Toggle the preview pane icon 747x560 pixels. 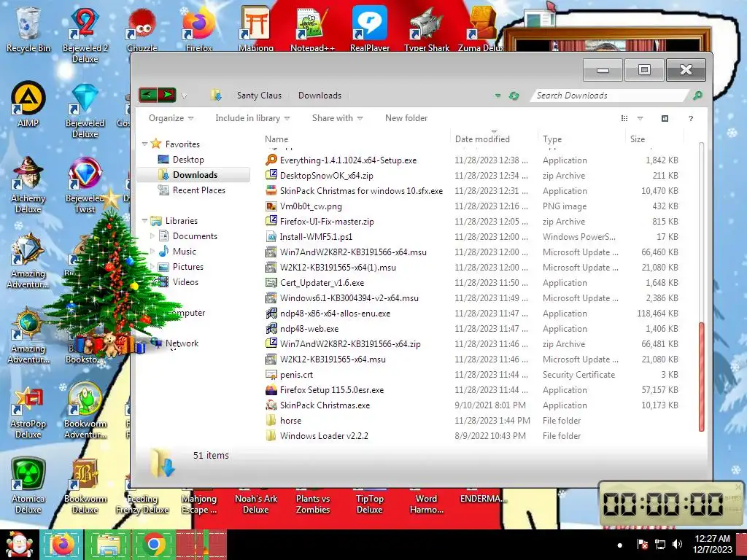(665, 119)
